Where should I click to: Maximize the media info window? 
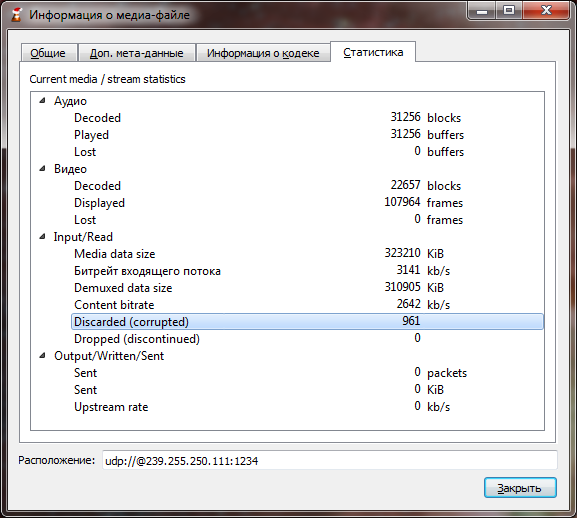point(509,11)
